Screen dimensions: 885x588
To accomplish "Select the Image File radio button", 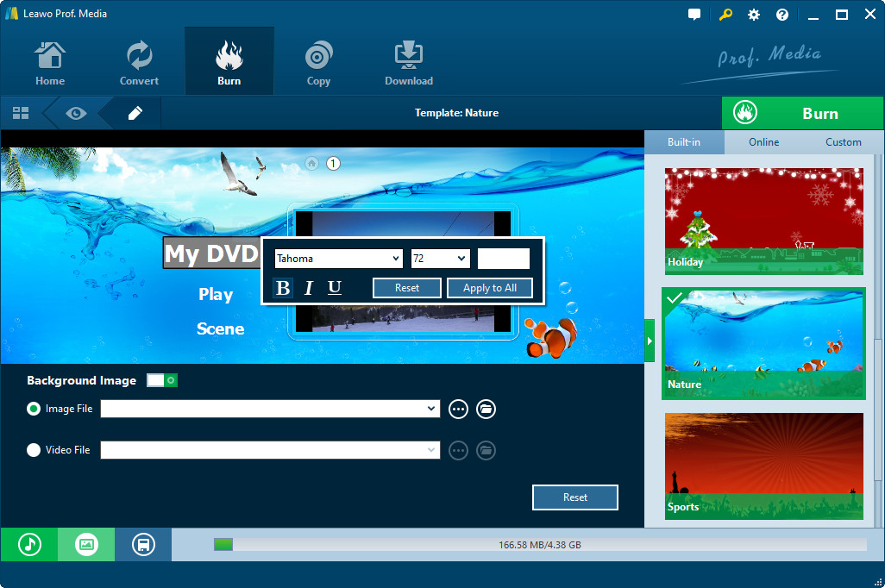I will (x=34, y=409).
